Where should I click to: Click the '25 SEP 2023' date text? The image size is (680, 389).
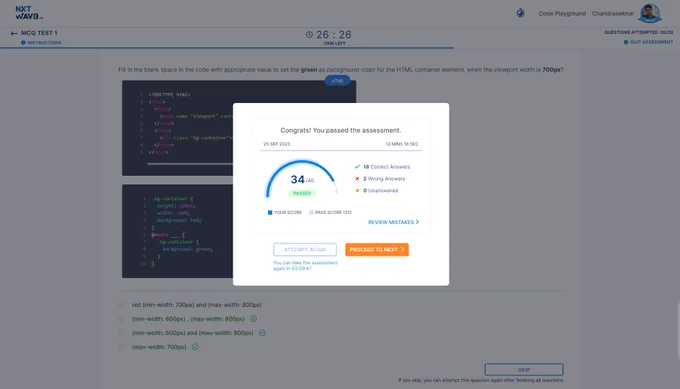(x=277, y=144)
